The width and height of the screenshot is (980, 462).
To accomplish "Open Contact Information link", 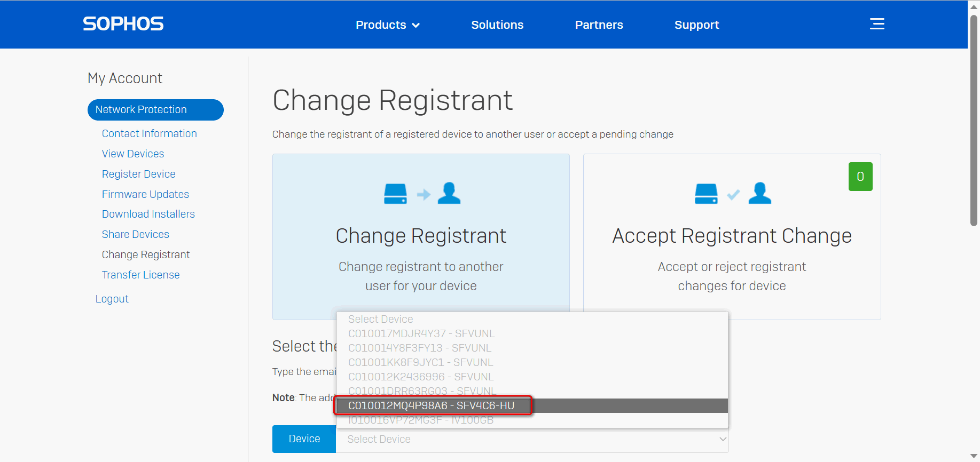I will (149, 133).
